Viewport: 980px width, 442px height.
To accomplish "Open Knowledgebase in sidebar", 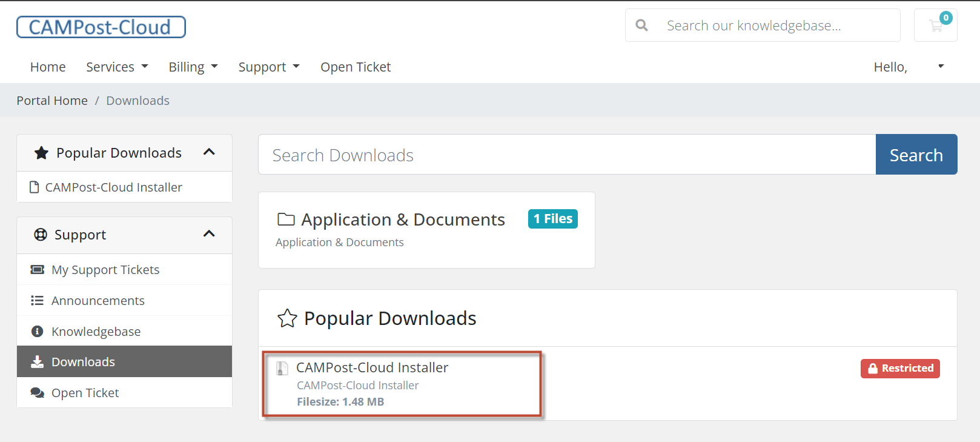I will [124, 332].
